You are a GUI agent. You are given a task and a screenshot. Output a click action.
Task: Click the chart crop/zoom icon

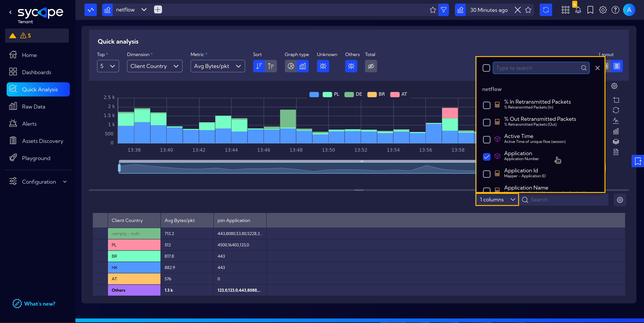click(616, 100)
